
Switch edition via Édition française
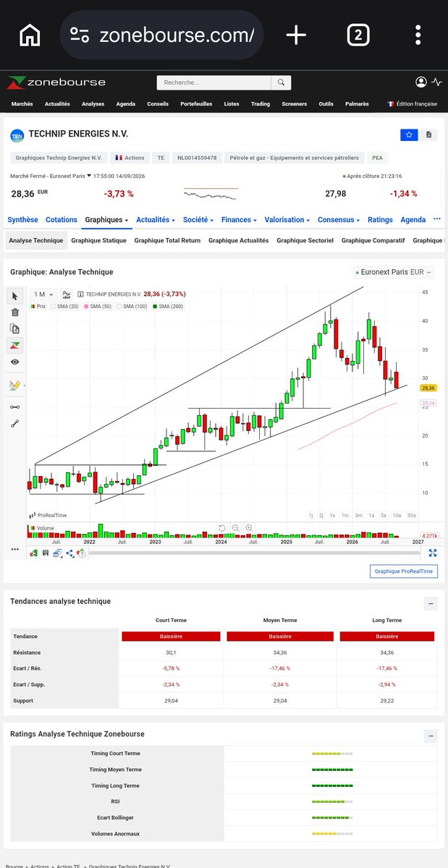point(413,104)
